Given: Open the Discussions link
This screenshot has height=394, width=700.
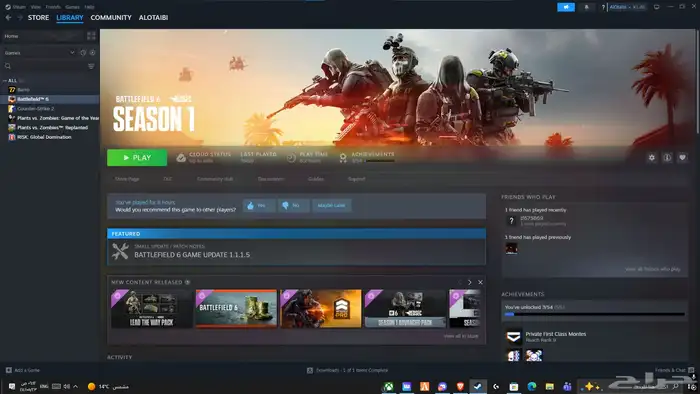Looking at the screenshot, I should tap(271, 179).
